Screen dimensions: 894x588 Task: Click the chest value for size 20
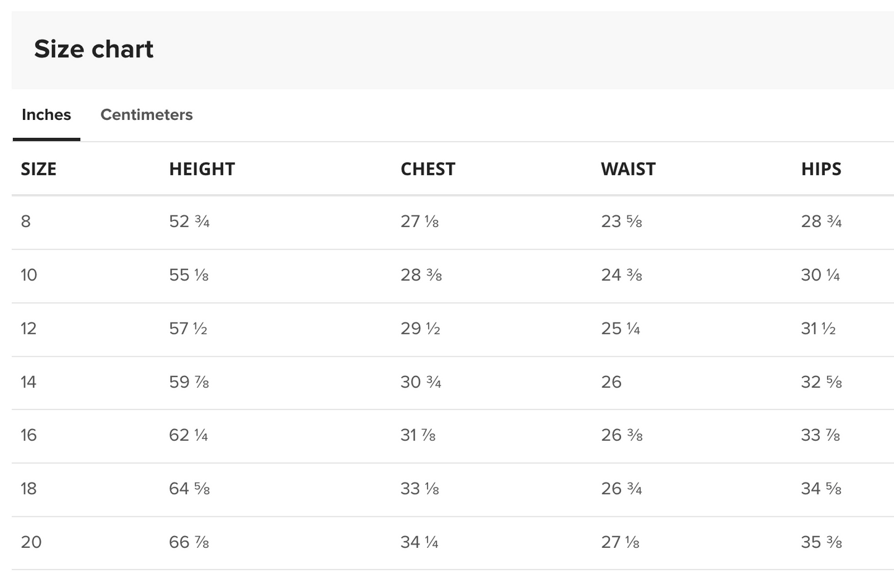coord(419,542)
